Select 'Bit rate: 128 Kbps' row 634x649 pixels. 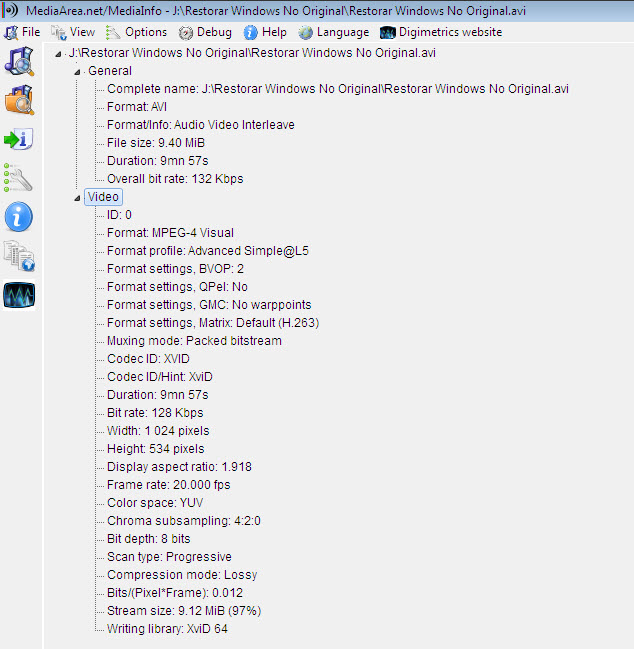155,413
